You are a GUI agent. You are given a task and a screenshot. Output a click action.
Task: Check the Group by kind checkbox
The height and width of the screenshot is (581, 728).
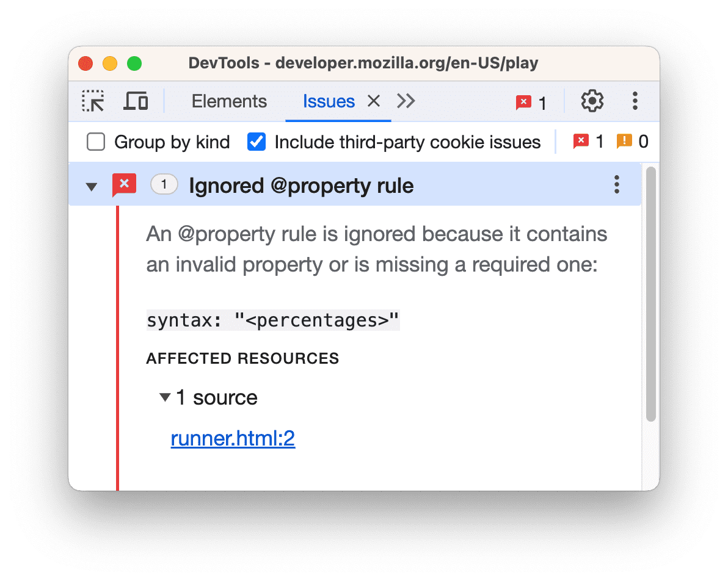point(96,141)
